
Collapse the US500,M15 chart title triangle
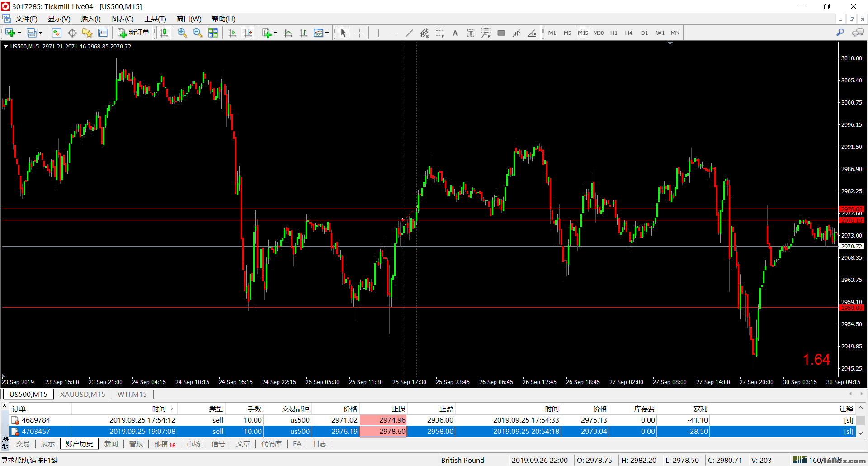coord(5,46)
